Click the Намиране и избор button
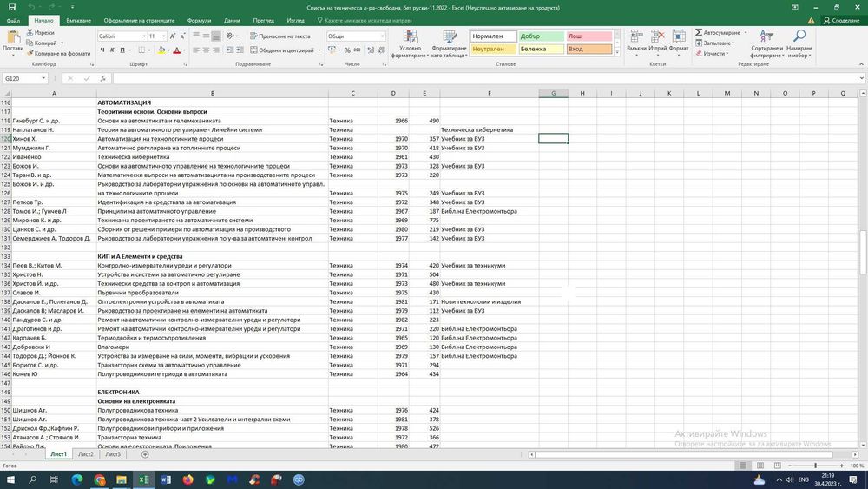This screenshot has height=489, width=868. pyautogui.click(x=799, y=43)
